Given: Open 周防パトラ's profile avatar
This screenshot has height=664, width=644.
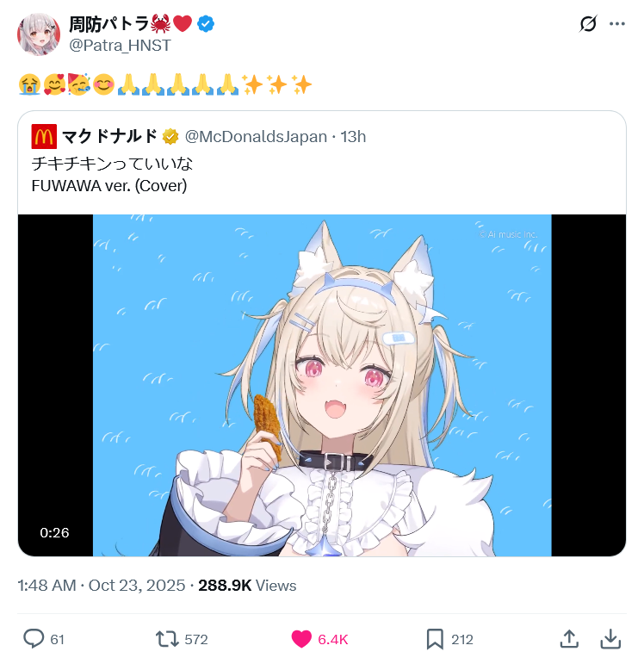Looking at the screenshot, I should 39,34.
